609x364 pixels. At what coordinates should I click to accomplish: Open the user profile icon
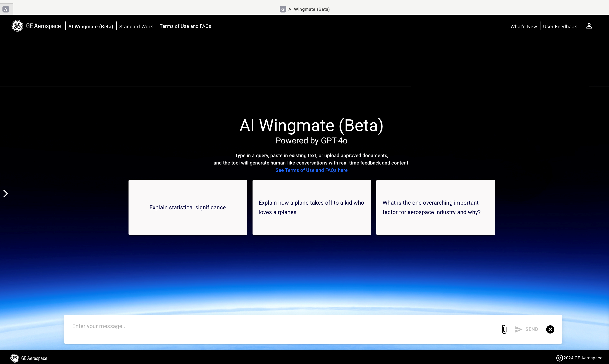click(589, 26)
